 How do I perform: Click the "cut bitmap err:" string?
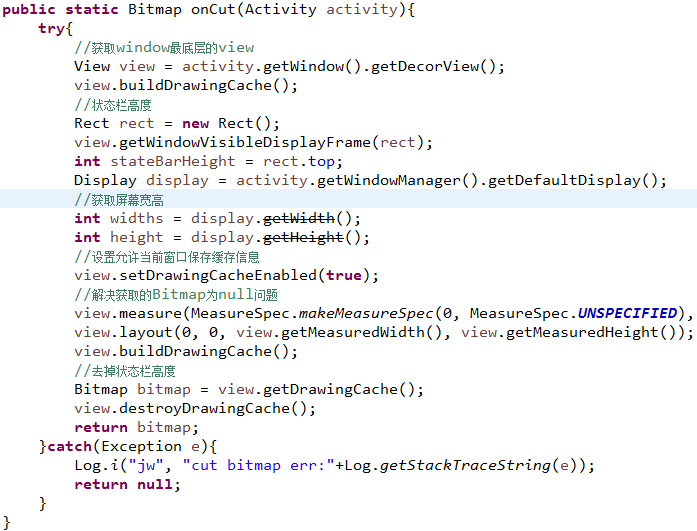point(258,466)
